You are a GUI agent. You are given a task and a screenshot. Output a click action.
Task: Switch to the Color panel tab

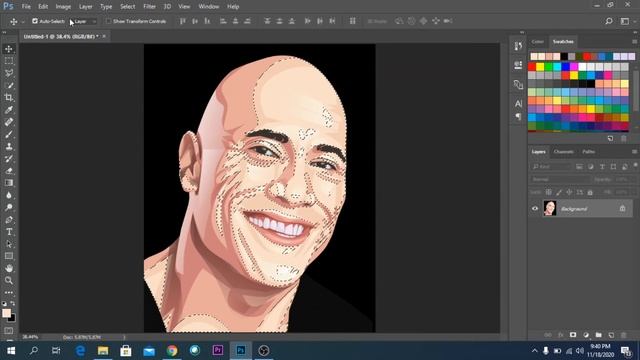(x=538, y=42)
